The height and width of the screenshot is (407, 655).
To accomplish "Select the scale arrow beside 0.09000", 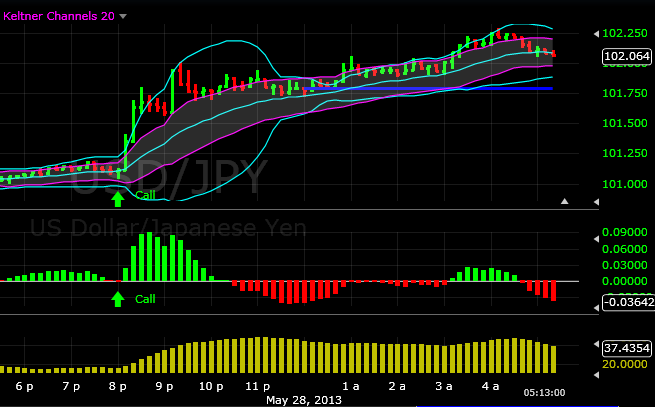I will pyautogui.click(x=597, y=239).
